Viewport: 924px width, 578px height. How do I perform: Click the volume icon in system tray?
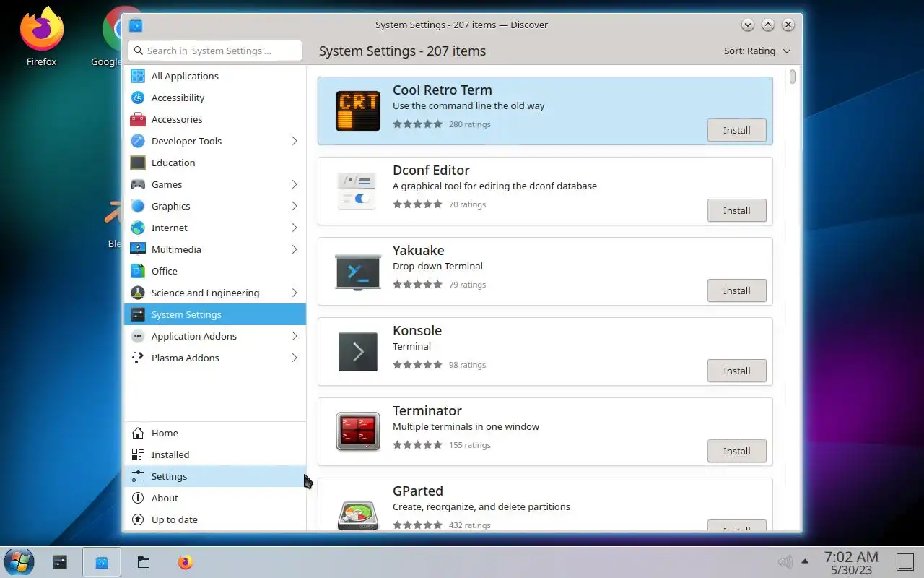(785, 562)
